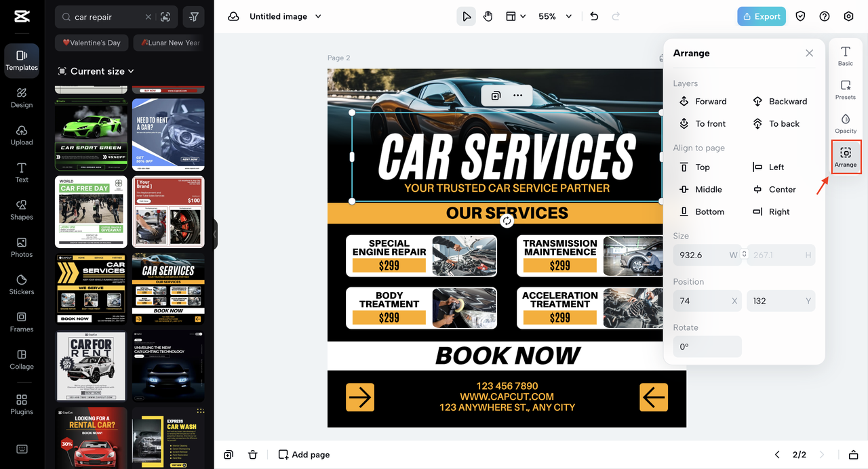
Task: Align element to page Middle
Action: point(701,190)
